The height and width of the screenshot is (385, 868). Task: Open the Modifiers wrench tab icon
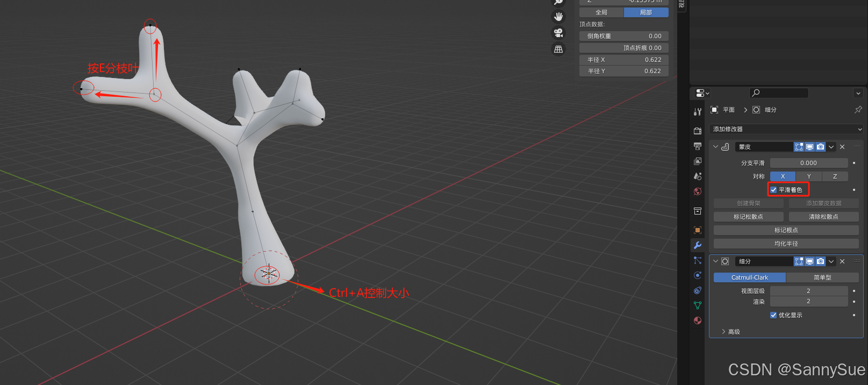[x=698, y=245]
